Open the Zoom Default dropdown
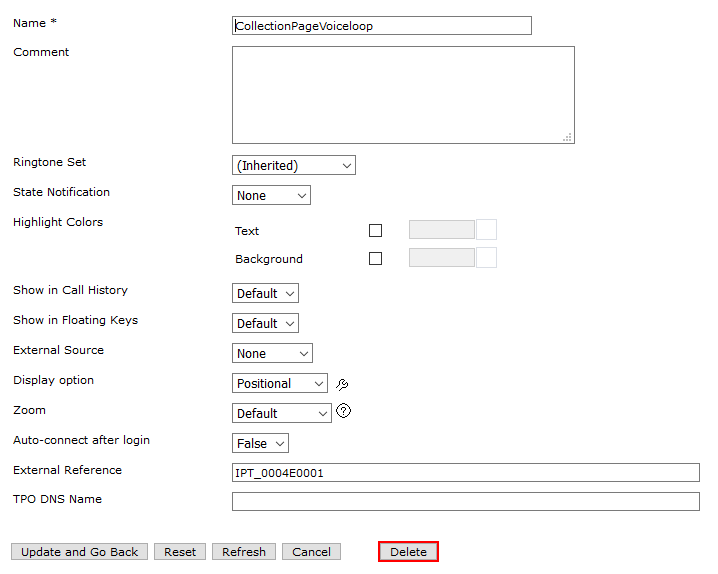The width and height of the screenshot is (718, 574). pyautogui.click(x=282, y=413)
